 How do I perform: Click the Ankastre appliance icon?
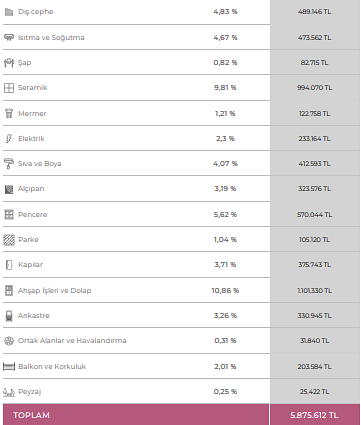pyautogui.click(x=9, y=316)
